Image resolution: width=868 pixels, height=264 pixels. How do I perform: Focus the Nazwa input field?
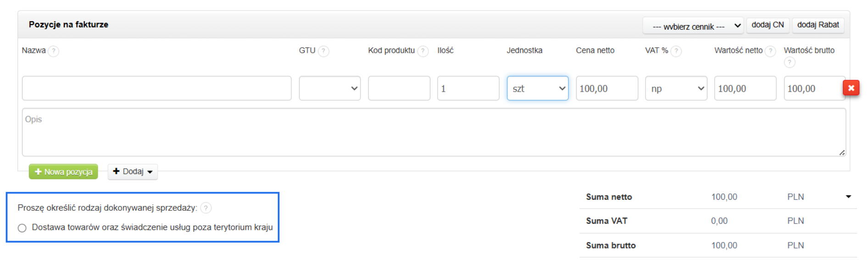[156, 88]
